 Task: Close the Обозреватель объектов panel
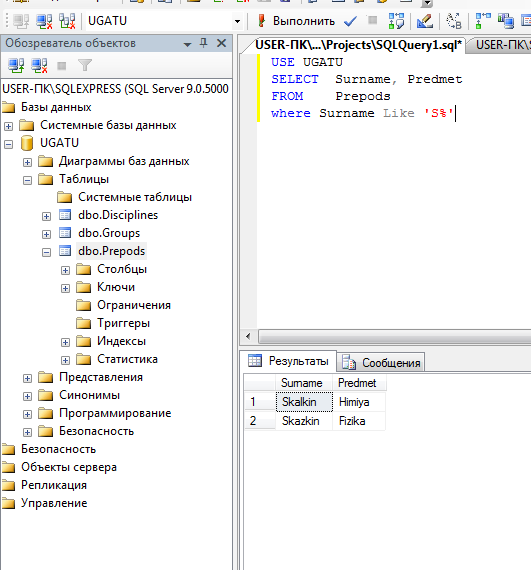pyautogui.click(x=221, y=43)
